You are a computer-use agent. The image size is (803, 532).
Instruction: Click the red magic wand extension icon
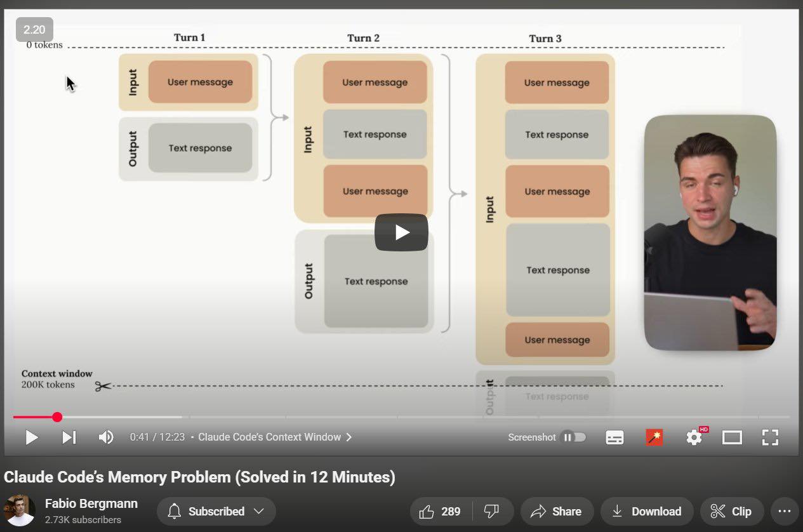[x=654, y=437]
